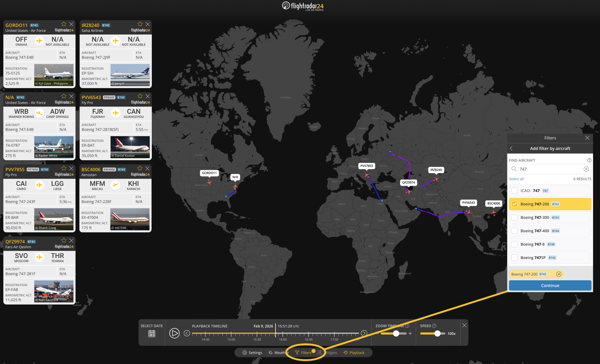The height and width of the screenshot is (364, 600).
Task: Open the Select Date calendar icon
Action: point(152,333)
